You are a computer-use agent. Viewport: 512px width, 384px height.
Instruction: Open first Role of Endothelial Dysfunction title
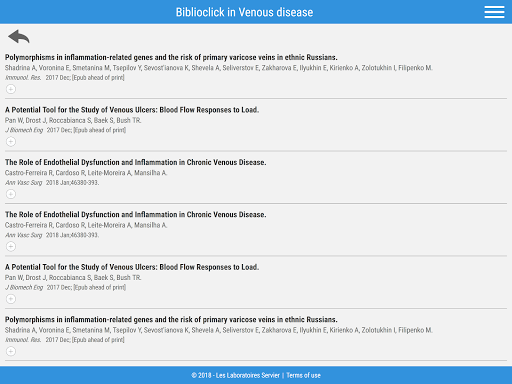pos(135,162)
